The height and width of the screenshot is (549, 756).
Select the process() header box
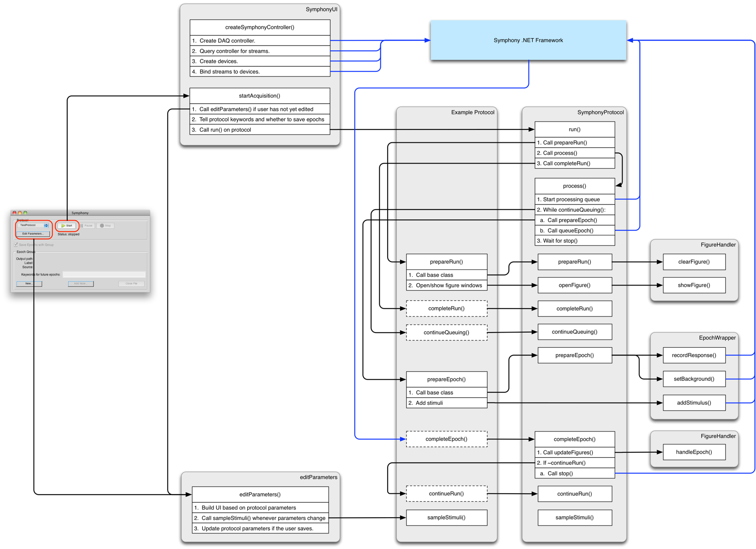pyautogui.click(x=575, y=186)
